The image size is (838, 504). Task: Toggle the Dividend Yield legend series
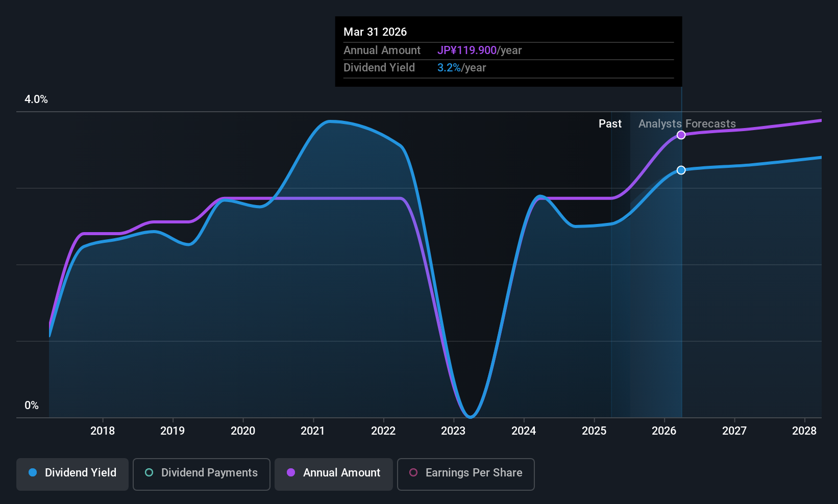(x=72, y=474)
